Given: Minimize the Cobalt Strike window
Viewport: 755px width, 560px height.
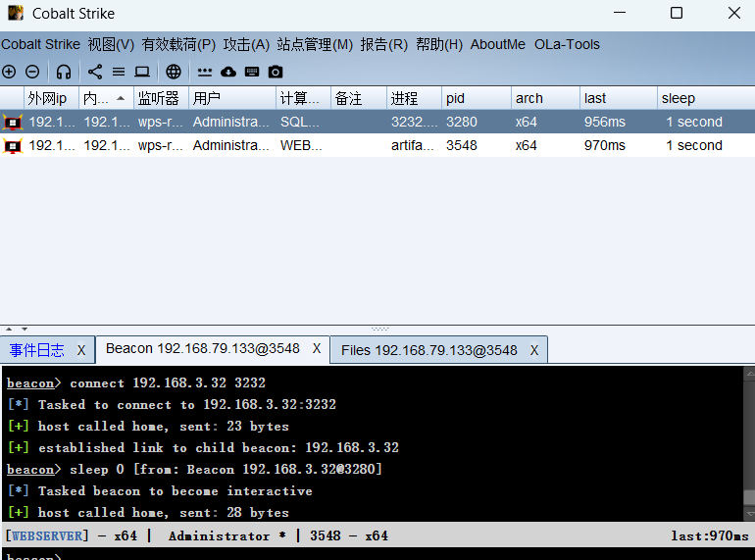Looking at the screenshot, I should [x=620, y=13].
